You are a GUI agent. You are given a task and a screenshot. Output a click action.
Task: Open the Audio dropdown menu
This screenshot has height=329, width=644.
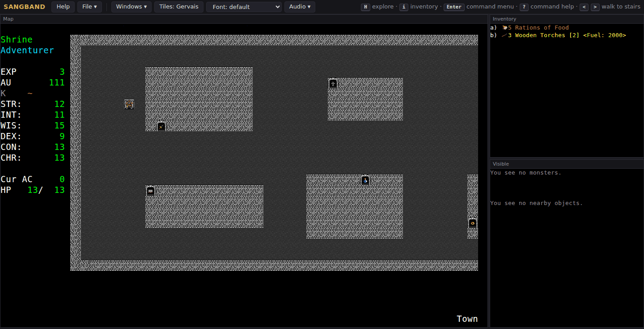tap(300, 7)
